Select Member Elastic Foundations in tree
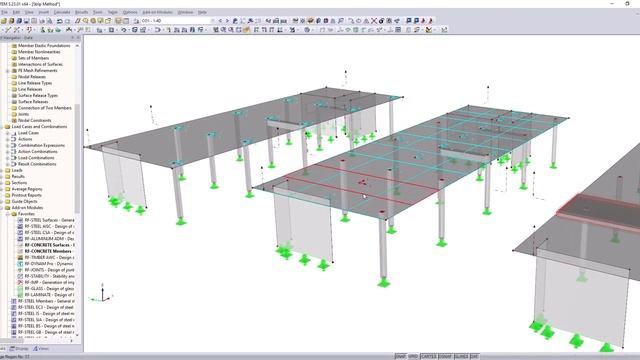 click(x=44, y=46)
